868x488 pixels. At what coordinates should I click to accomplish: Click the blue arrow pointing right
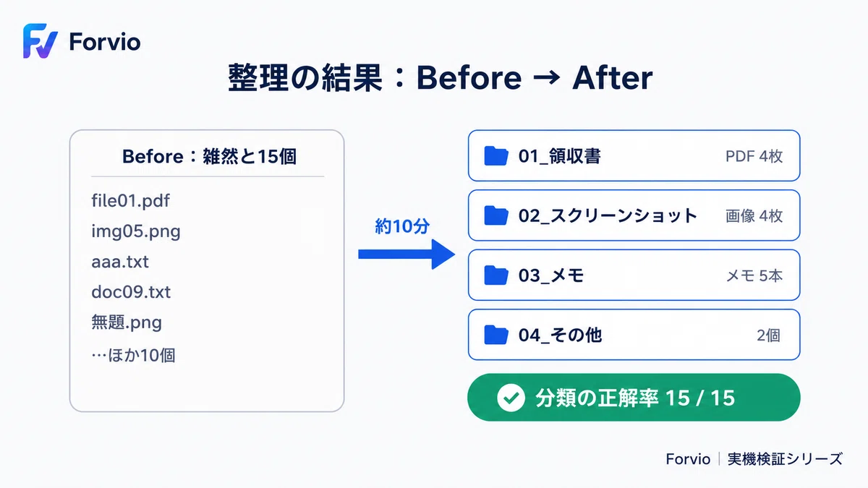tap(407, 254)
